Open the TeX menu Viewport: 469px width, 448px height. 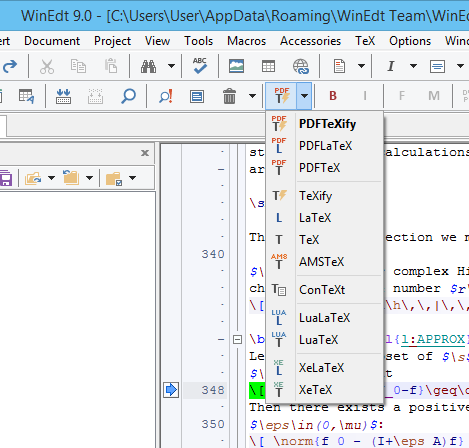tap(365, 41)
